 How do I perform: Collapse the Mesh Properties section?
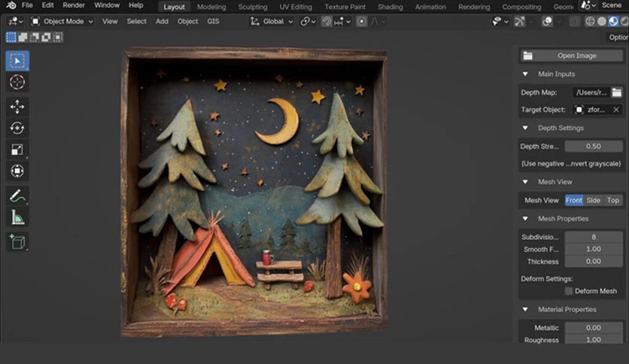click(x=525, y=219)
